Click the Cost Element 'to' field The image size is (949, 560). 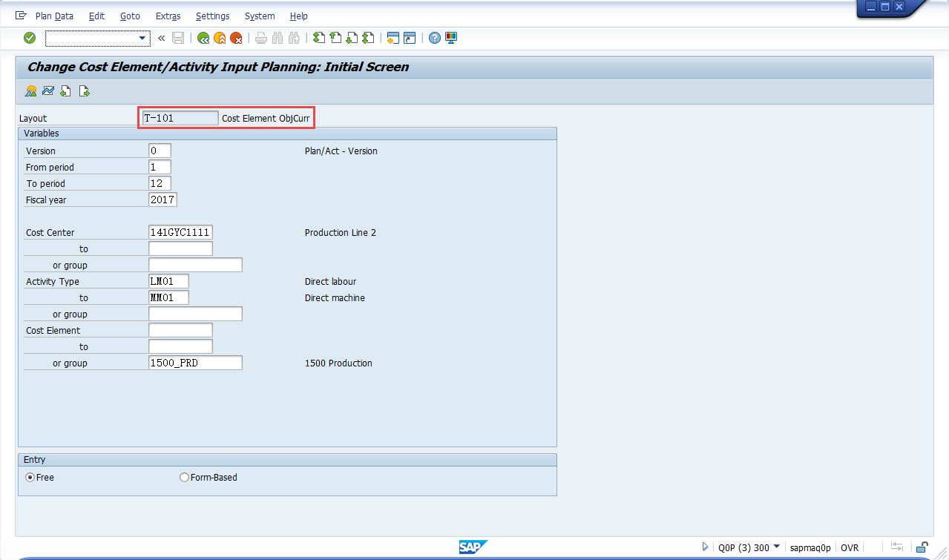click(180, 346)
